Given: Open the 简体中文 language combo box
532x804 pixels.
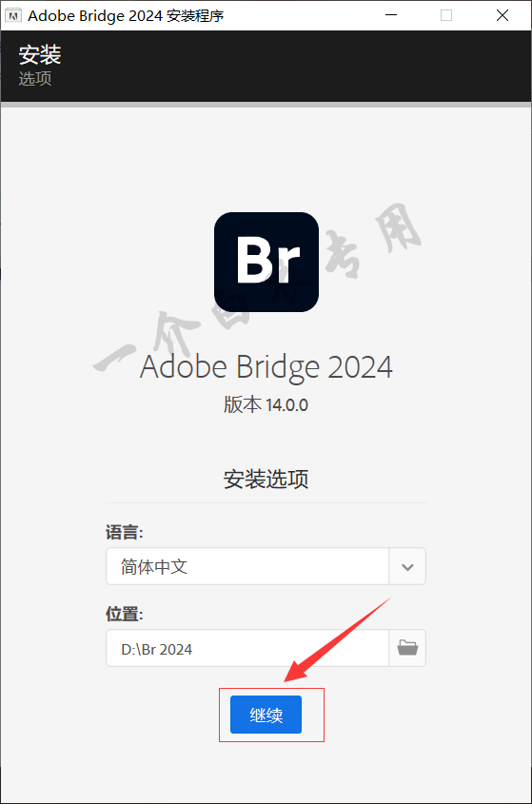Looking at the screenshot, I should coord(266,566).
